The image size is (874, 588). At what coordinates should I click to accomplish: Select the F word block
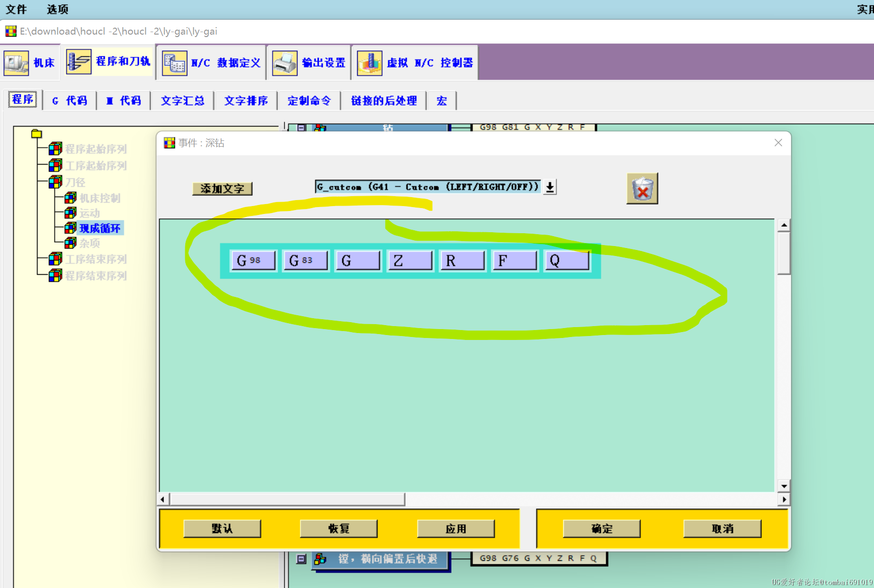(515, 260)
